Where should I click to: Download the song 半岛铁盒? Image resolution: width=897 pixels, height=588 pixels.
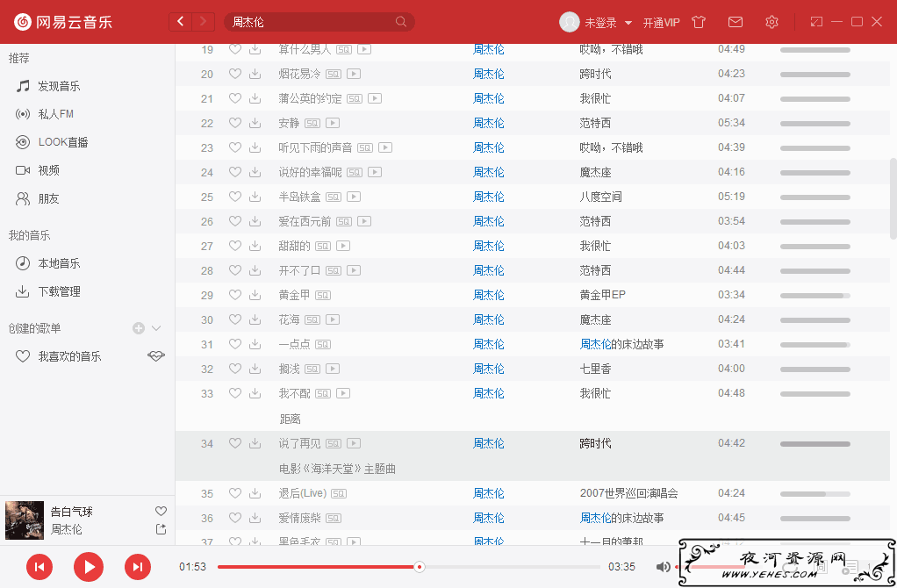click(x=255, y=197)
